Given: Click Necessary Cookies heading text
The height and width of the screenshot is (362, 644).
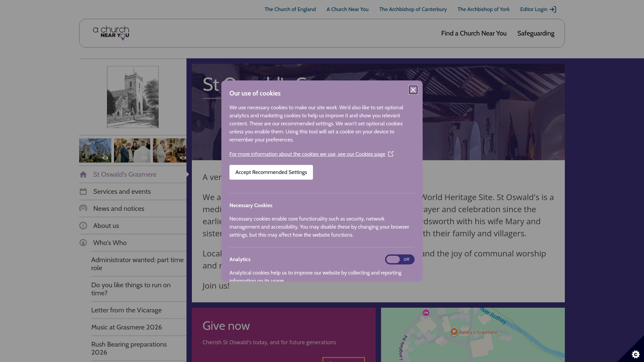Looking at the screenshot, I should pos(251,205).
